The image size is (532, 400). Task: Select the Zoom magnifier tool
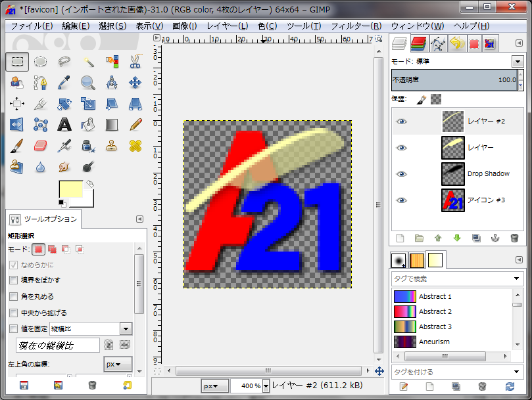click(87, 83)
